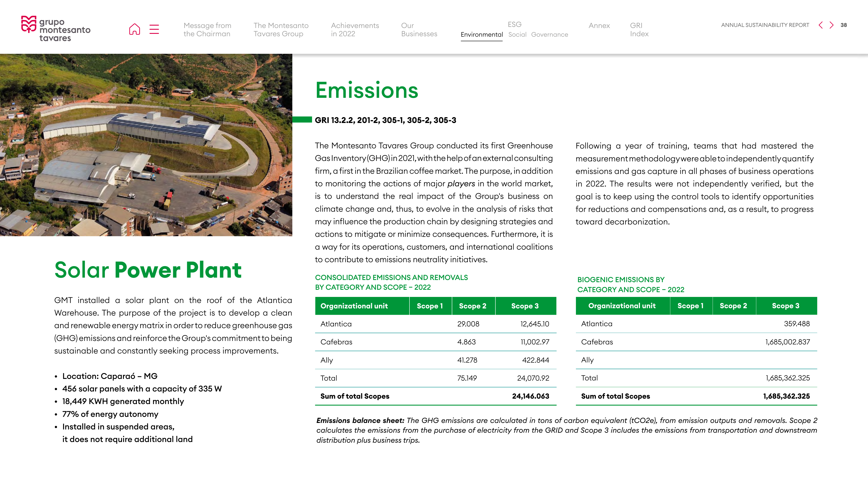The height and width of the screenshot is (488, 868).
Task: Click the 456 solar panels bullet
Action: pos(142,389)
